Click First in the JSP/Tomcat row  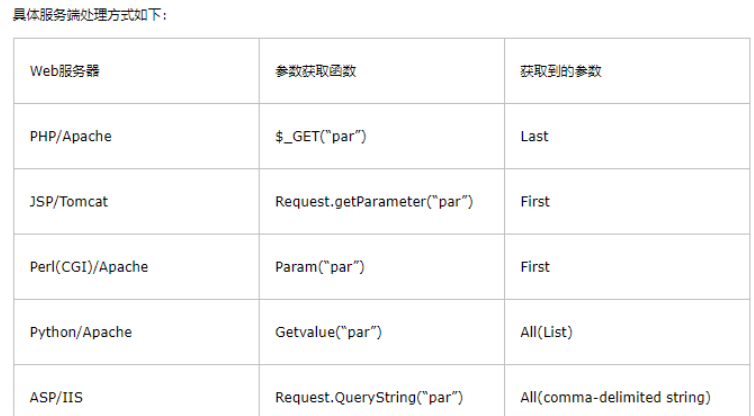[x=535, y=201]
